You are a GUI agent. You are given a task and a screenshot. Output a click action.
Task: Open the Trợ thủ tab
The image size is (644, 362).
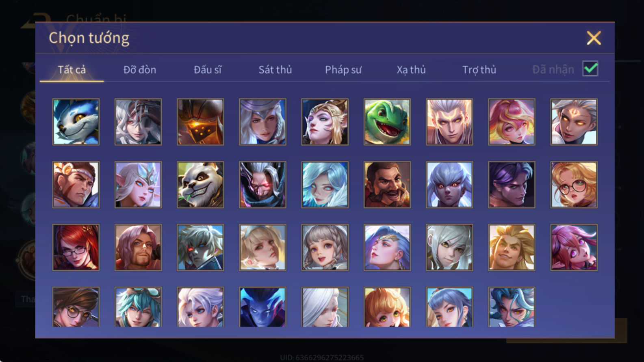tap(479, 70)
